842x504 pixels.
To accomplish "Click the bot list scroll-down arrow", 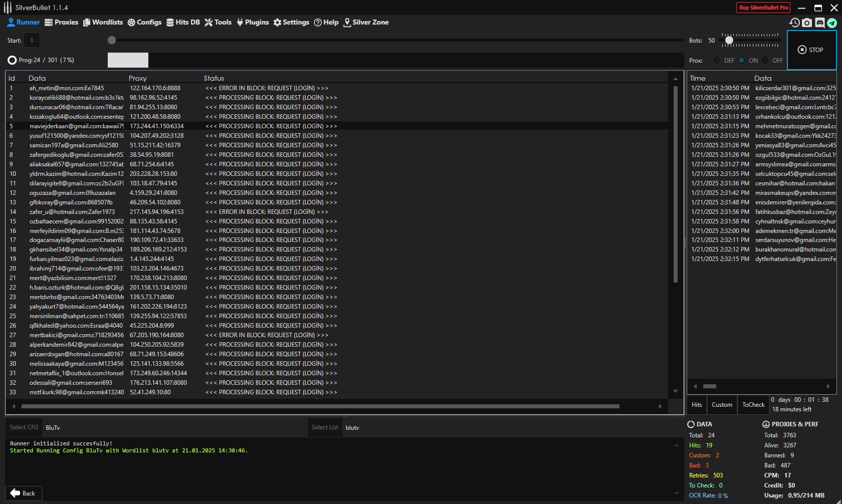I will point(676,391).
